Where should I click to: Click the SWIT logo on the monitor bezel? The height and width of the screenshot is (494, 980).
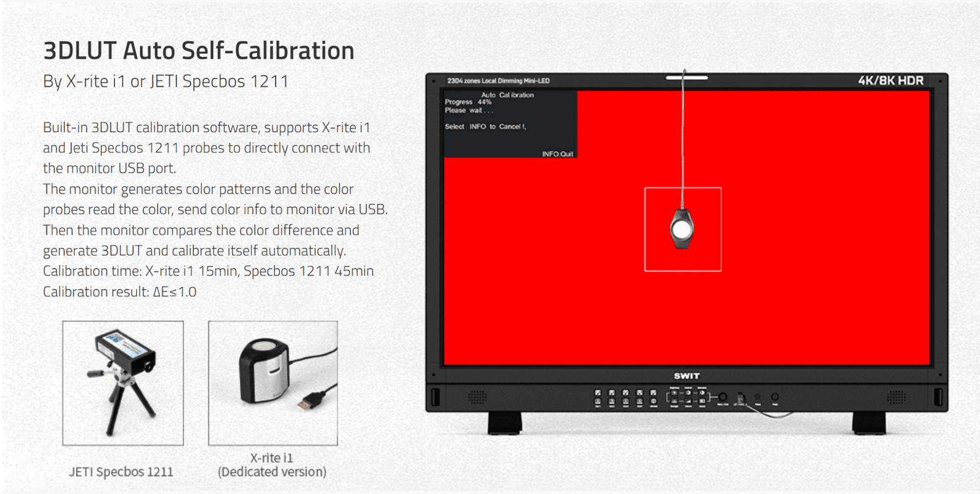pyautogui.click(x=687, y=376)
